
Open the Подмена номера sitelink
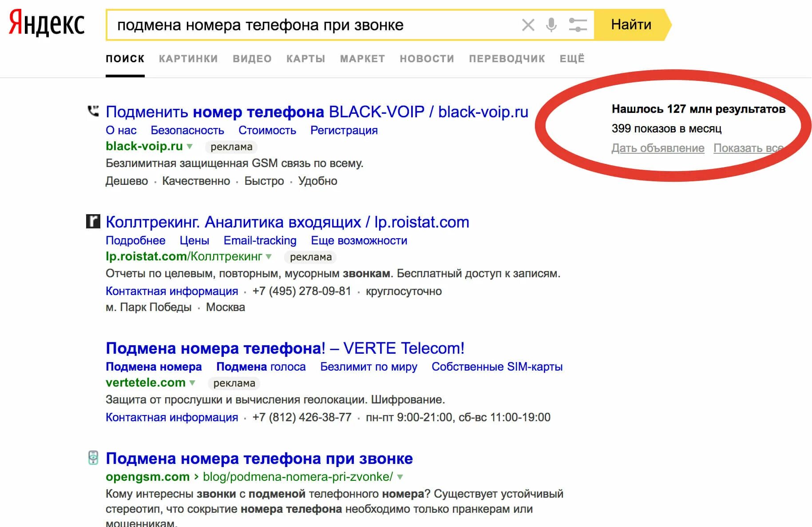coord(154,367)
